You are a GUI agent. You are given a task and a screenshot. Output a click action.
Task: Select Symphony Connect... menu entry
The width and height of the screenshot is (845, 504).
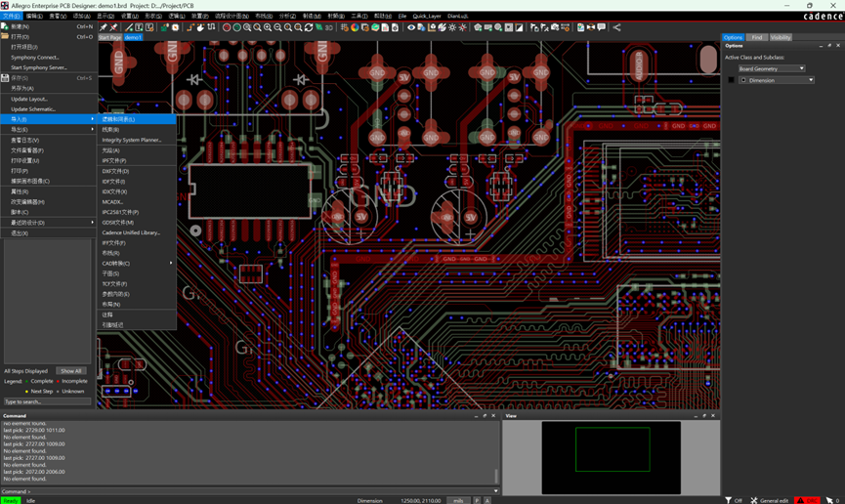coord(49,57)
